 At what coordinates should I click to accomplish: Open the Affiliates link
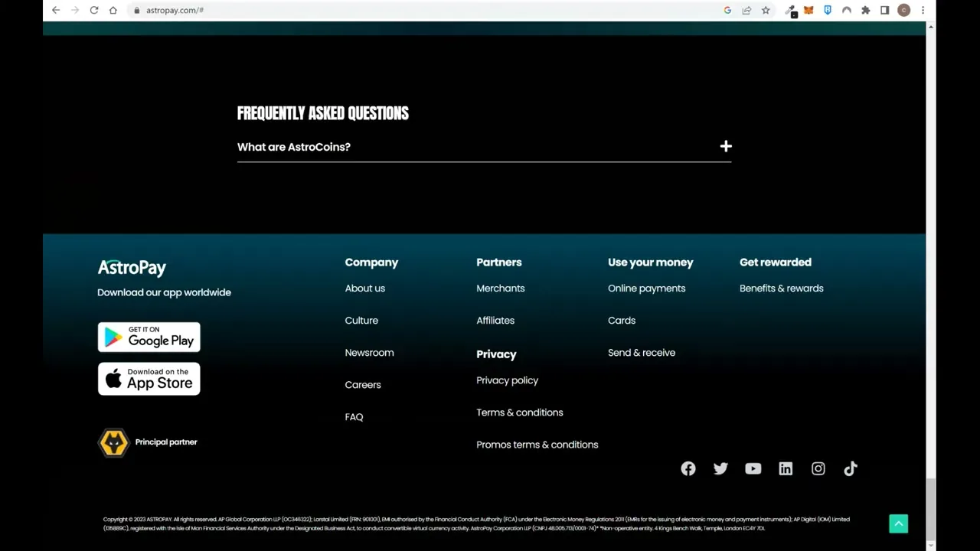pyautogui.click(x=495, y=321)
